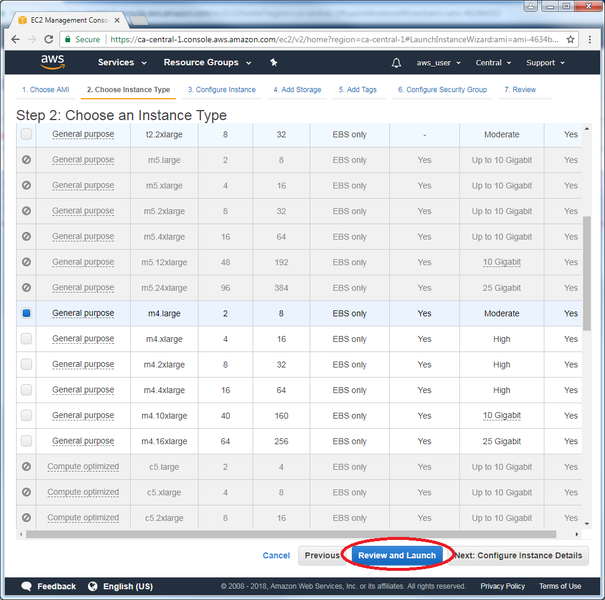605x600 pixels.
Task: Click the globe language icon
Action: (93, 586)
